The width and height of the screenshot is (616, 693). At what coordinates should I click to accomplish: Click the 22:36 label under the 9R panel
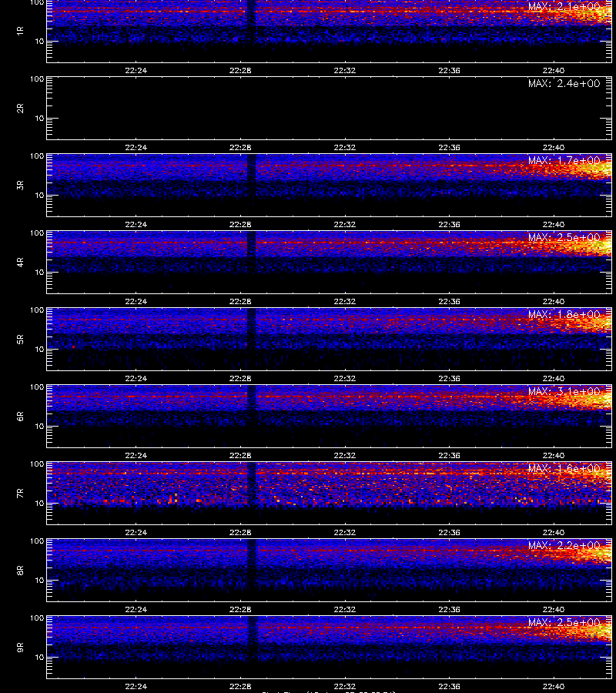(449, 686)
